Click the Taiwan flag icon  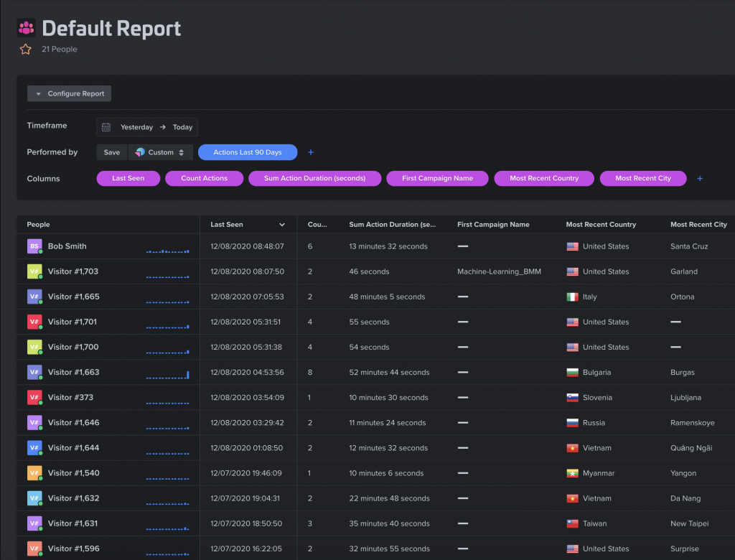[572, 524]
